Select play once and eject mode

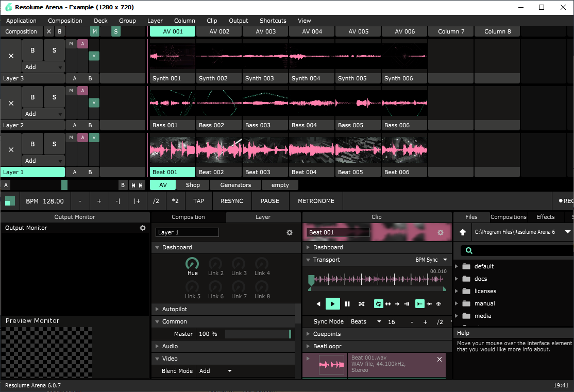(x=397, y=304)
